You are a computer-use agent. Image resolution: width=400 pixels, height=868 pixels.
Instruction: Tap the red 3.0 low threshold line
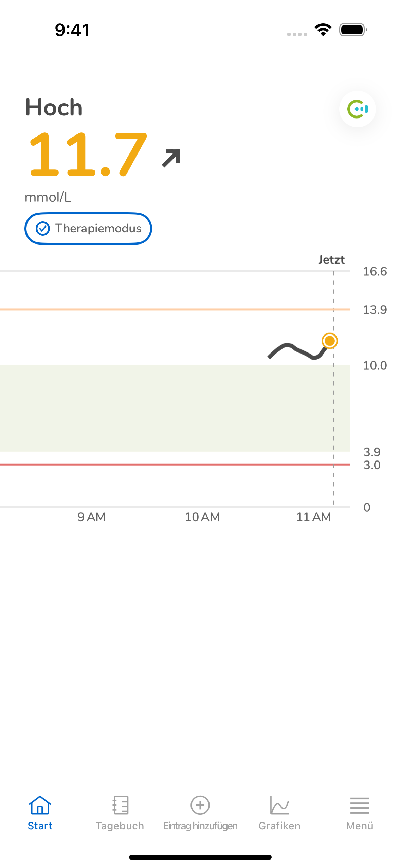[175, 464]
